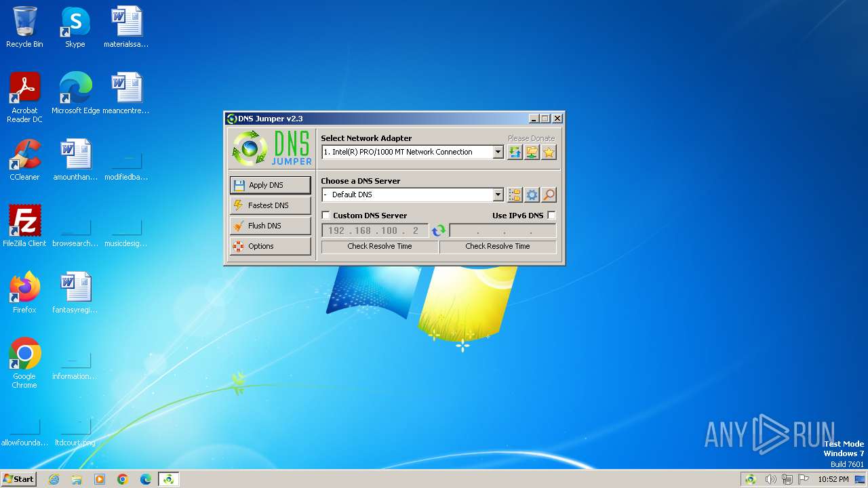Click the first DNS IP field 192.168.100.2
Viewport: 868px width, 488px height.
[x=375, y=230]
